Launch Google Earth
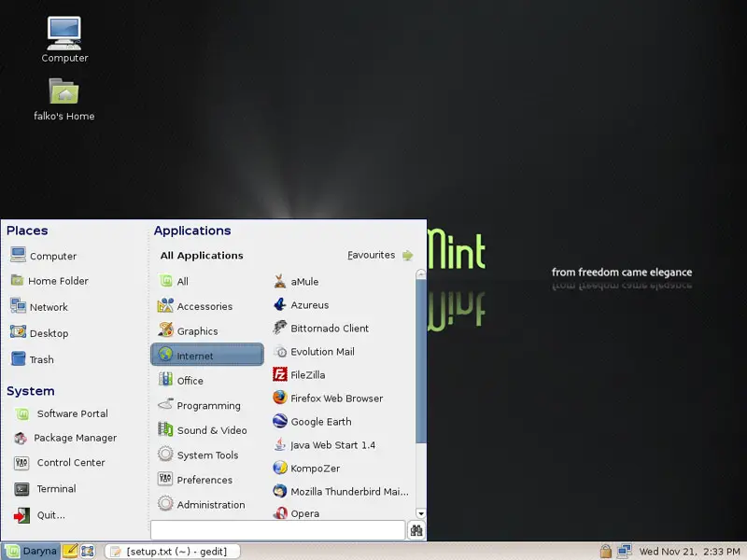Viewport: 747px width, 560px height. coord(312,422)
